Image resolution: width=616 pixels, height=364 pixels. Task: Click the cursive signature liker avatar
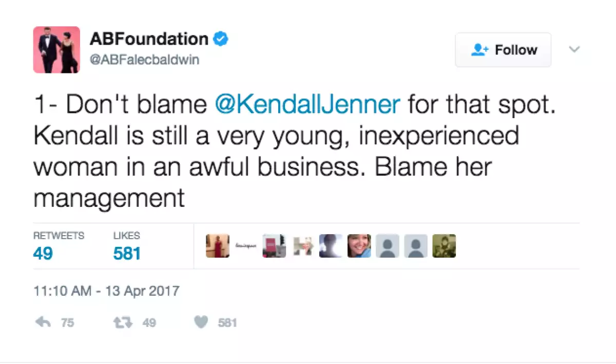tap(245, 246)
